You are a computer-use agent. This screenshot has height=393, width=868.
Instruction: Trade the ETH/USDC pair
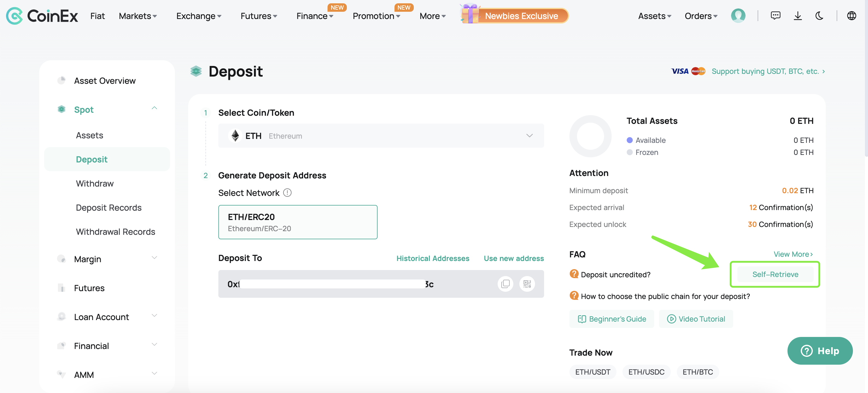tap(646, 372)
